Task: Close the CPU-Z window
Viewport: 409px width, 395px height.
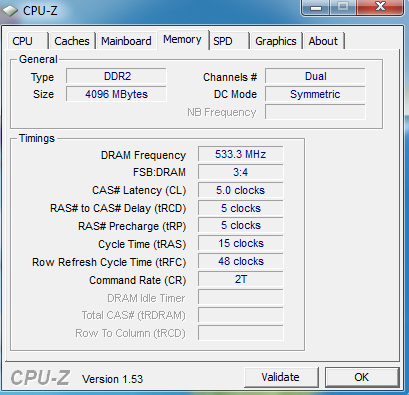Action: coord(380,7)
